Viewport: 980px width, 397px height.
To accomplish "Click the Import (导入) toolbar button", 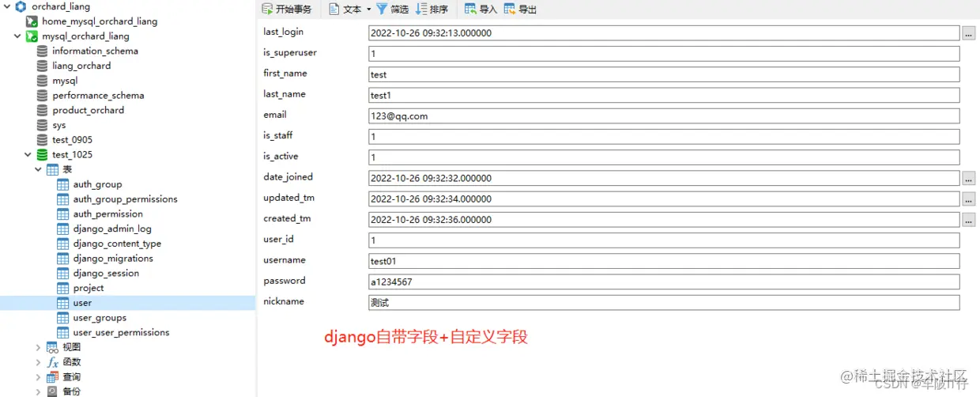I will (x=481, y=9).
